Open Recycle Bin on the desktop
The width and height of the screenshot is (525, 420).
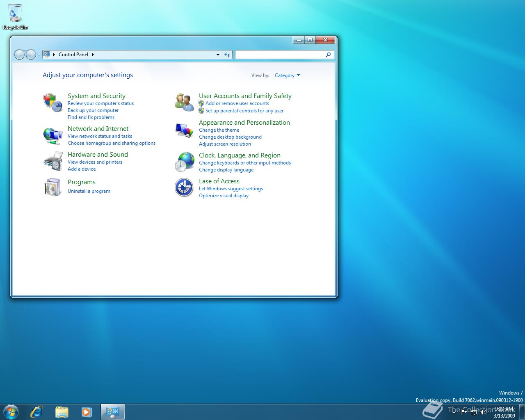pyautogui.click(x=15, y=16)
